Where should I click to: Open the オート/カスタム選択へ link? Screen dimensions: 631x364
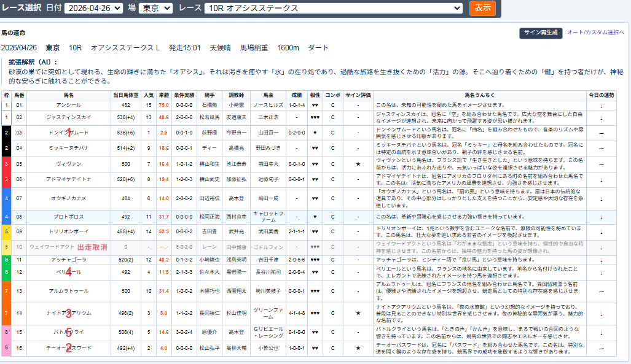tap(595, 33)
